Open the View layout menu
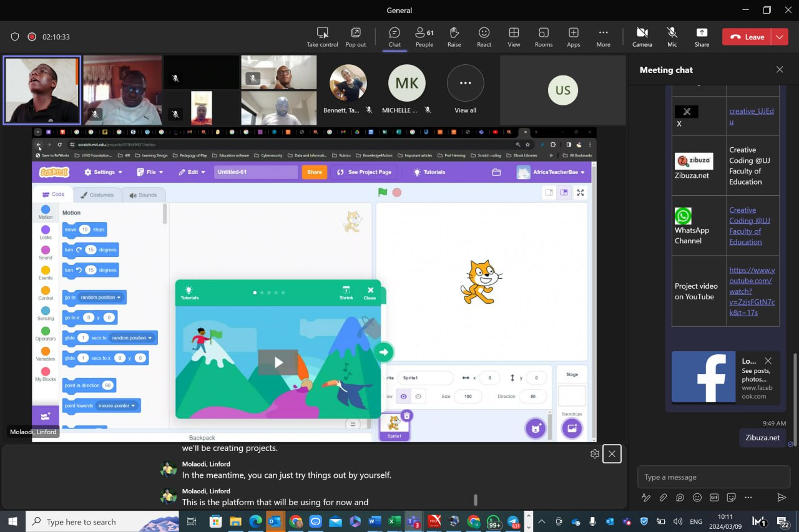Viewport: 799px width, 532px height. point(514,37)
